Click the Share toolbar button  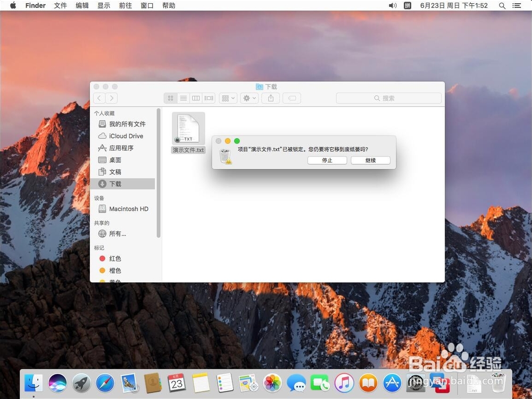click(271, 98)
